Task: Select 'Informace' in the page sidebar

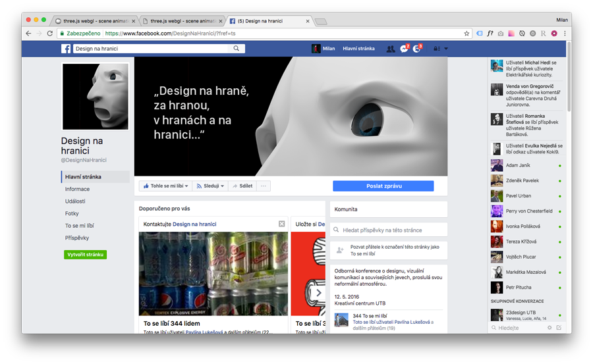Action: point(77,189)
